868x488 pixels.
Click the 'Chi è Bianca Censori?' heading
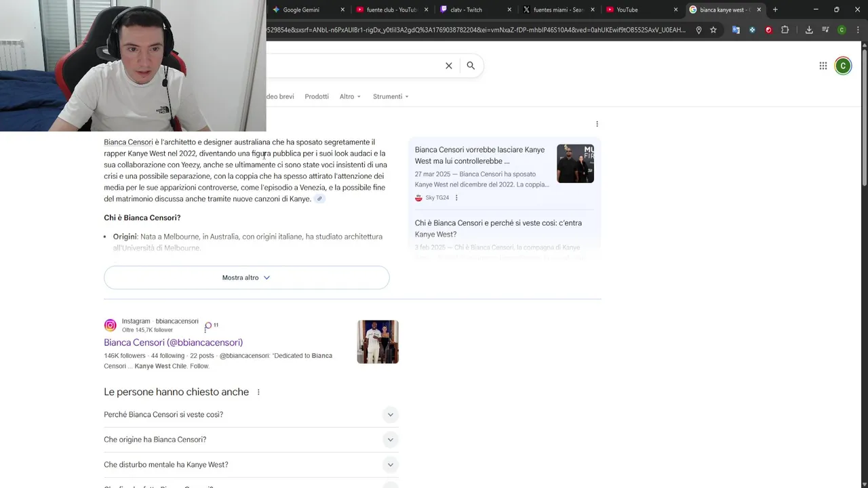pyautogui.click(x=142, y=218)
